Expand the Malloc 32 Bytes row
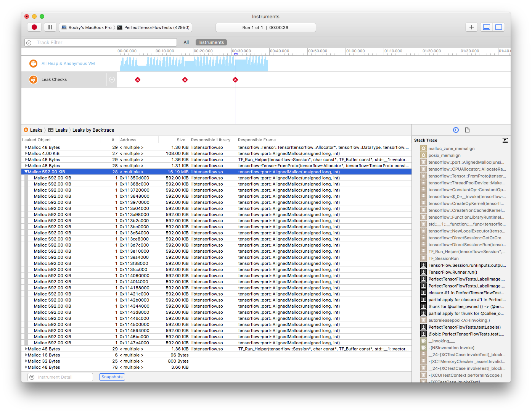 26,361
